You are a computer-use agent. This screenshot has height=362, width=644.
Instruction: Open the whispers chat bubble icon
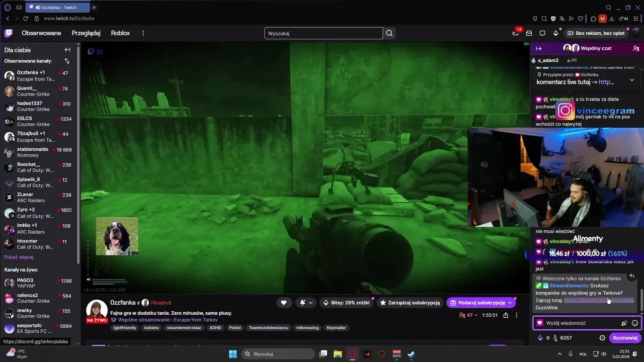click(x=542, y=33)
